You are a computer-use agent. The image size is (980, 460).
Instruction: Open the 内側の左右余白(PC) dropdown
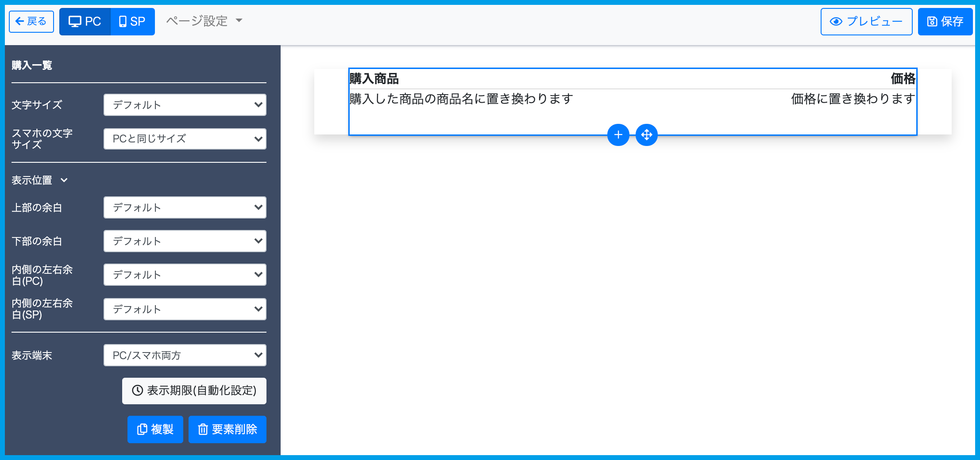(x=185, y=275)
